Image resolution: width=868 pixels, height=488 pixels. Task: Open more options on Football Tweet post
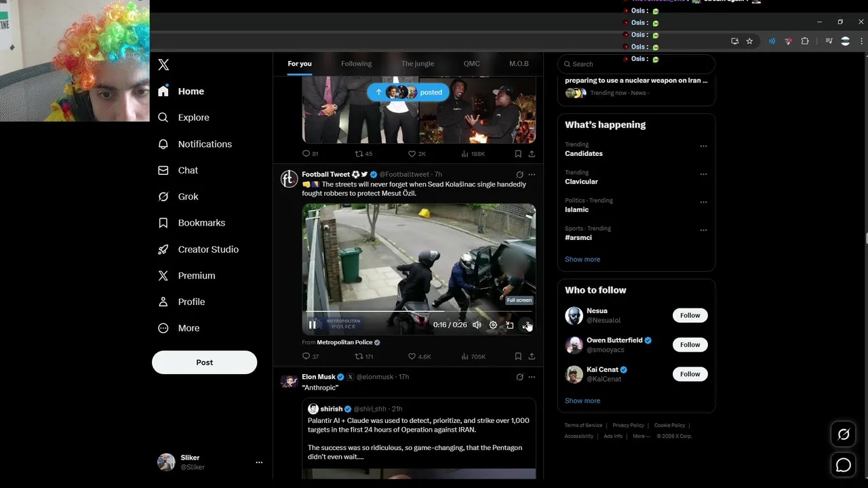click(532, 174)
